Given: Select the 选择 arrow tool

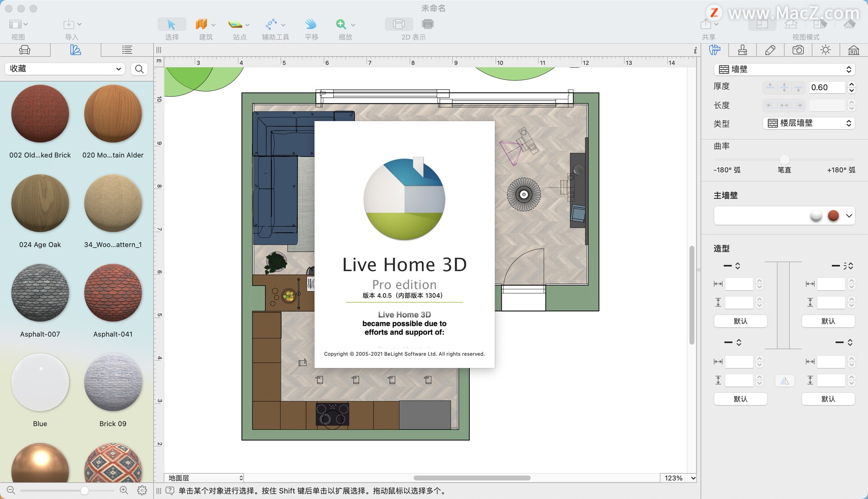Looking at the screenshot, I should pos(171,24).
